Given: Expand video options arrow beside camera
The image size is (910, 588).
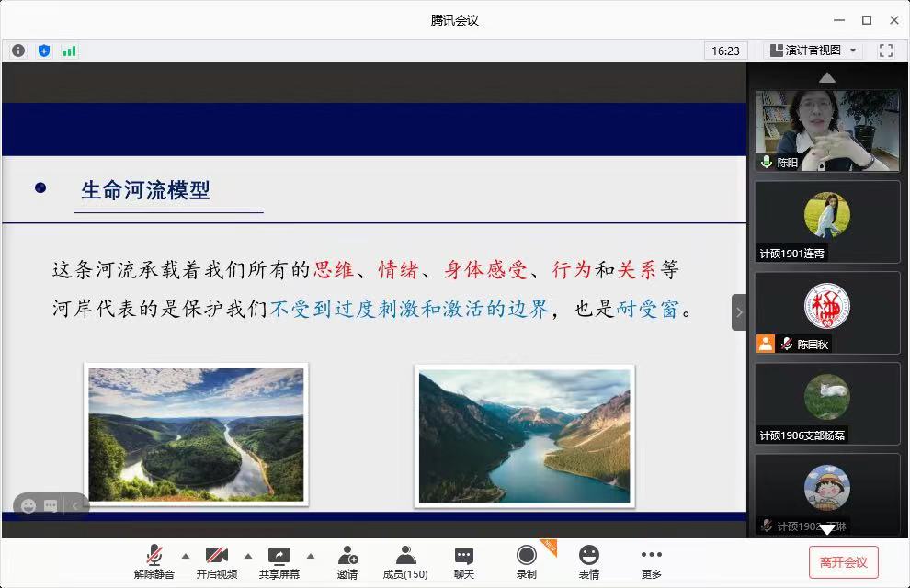Looking at the screenshot, I should click(247, 556).
